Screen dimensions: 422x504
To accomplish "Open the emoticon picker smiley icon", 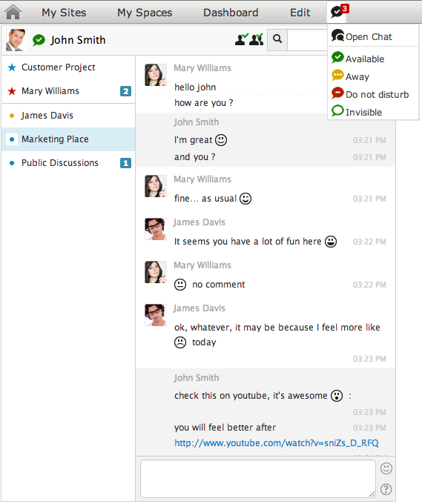I will (386, 468).
